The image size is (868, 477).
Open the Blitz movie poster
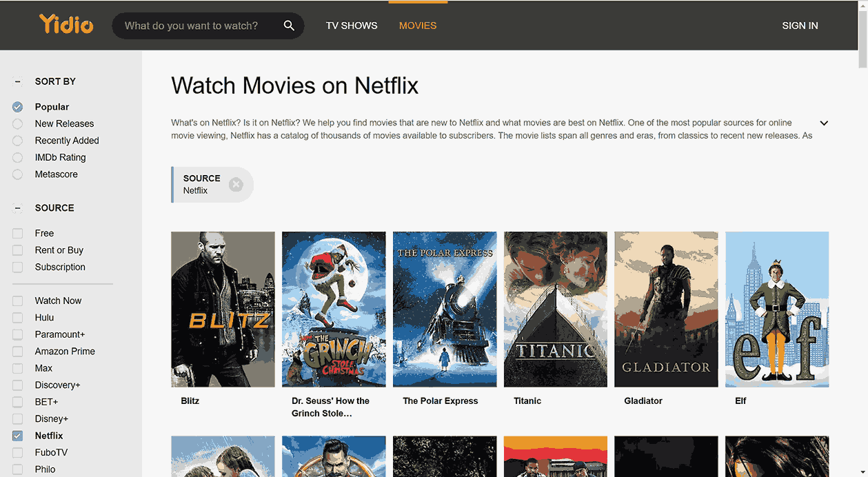[x=223, y=309]
